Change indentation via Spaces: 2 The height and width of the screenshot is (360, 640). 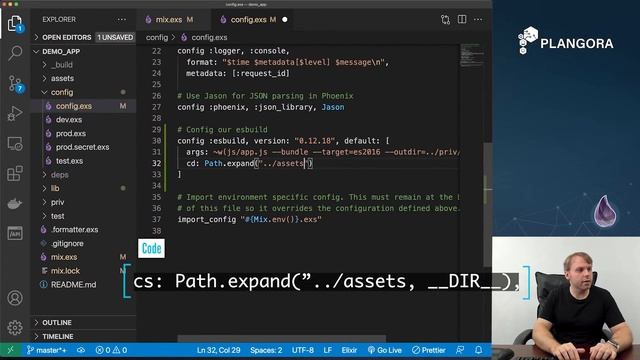click(x=266, y=350)
